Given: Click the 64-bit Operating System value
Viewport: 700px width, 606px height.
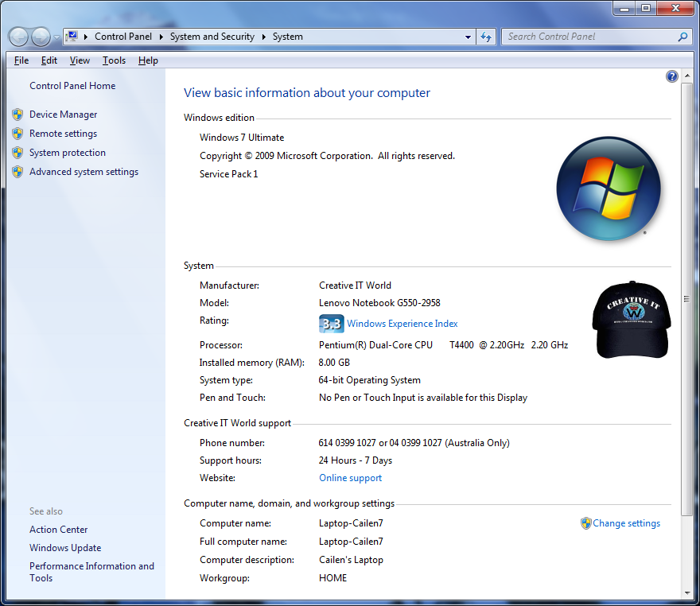Looking at the screenshot, I should pos(369,380).
